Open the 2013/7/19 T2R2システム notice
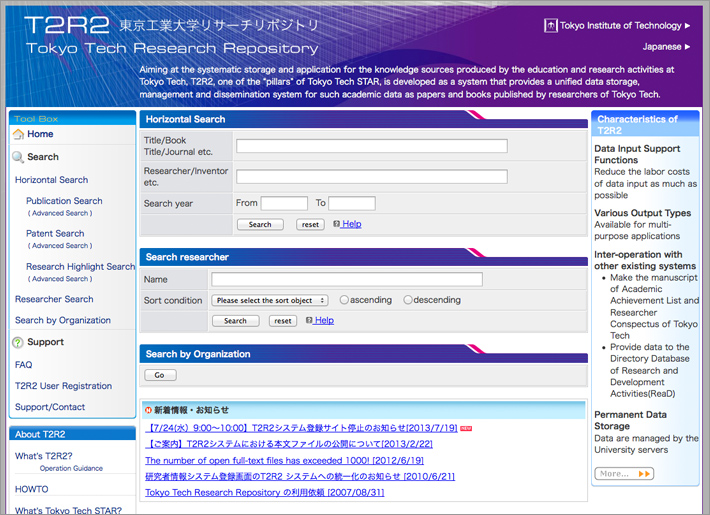 pos(301,428)
